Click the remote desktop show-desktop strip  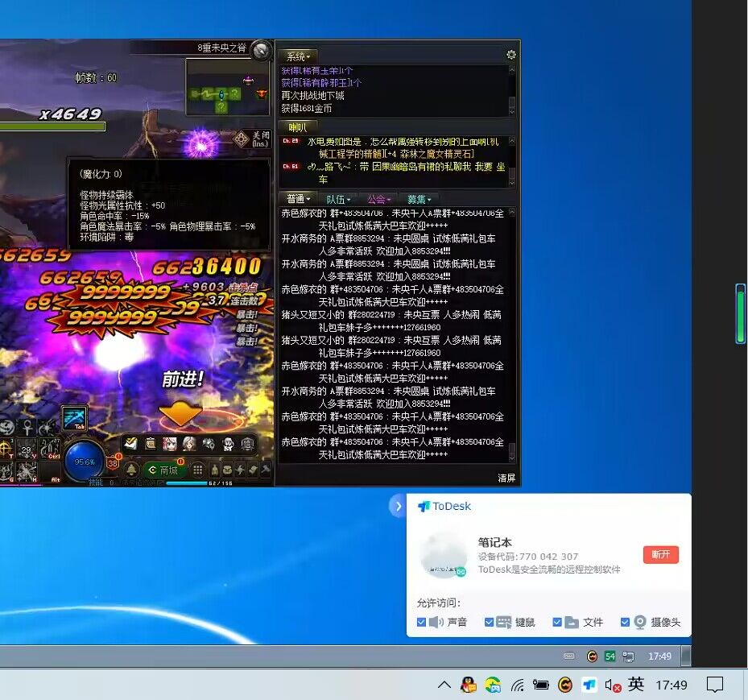(x=686, y=657)
